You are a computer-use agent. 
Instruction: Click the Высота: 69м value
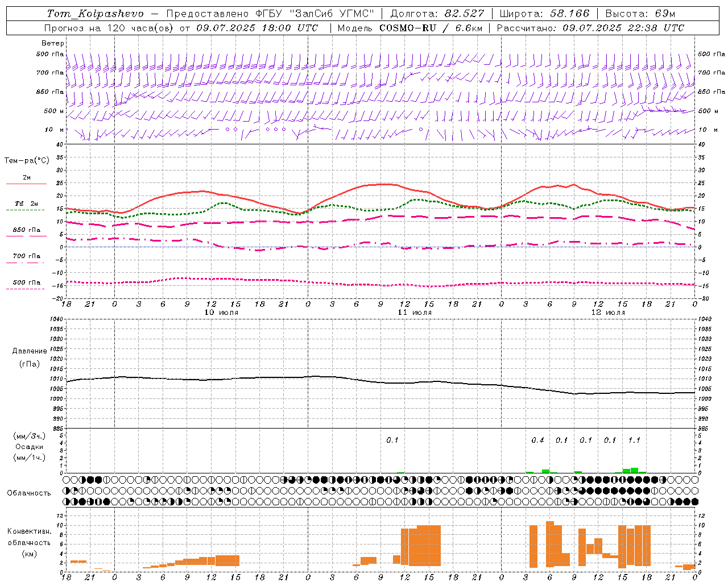click(641, 13)
